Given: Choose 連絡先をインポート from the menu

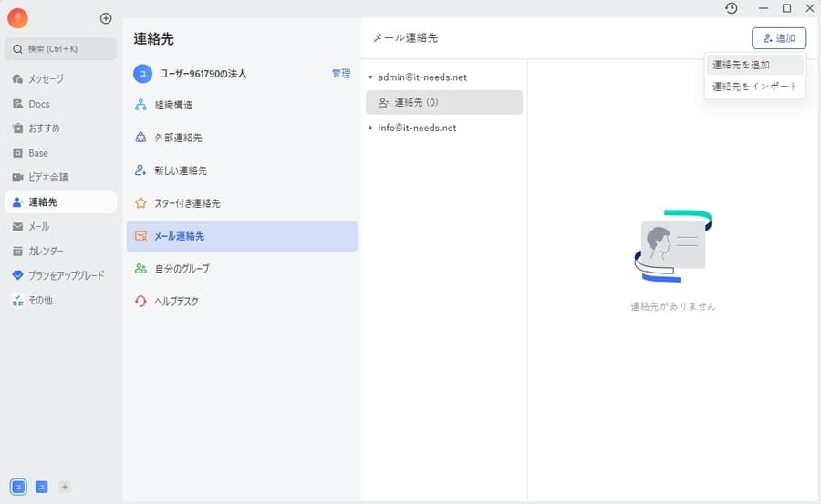Looking at the screenshot, I should click(x=753, y=87).
